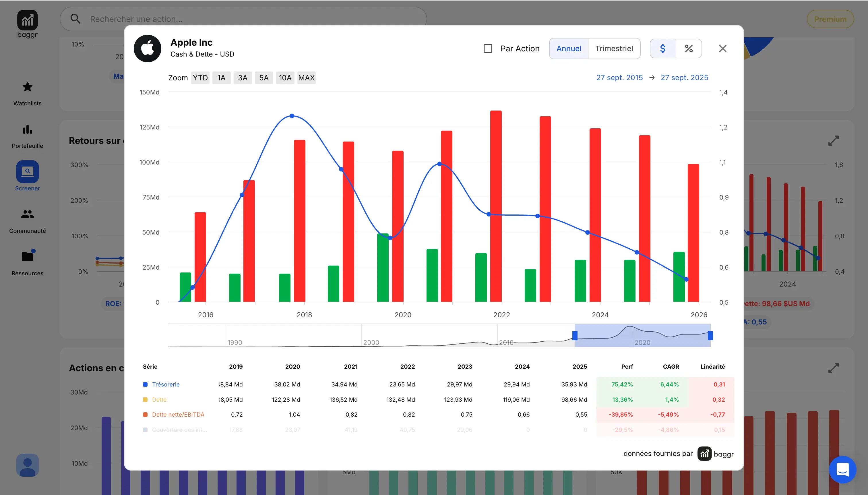Select the Annuel tab
The width and height of the screenshot is (868, 495).
point(569,49)
